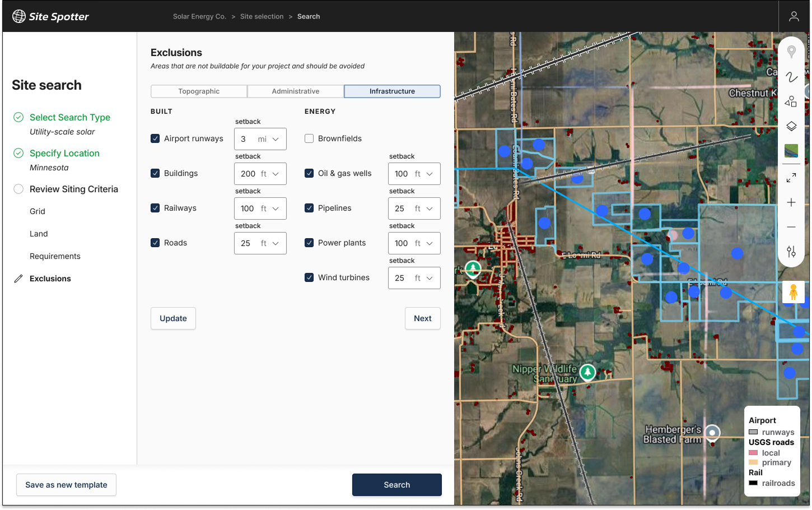Uncheck Airport runways exclusion
The width and height of the screenshot is (812, 510).
click(x=155, y=138)
